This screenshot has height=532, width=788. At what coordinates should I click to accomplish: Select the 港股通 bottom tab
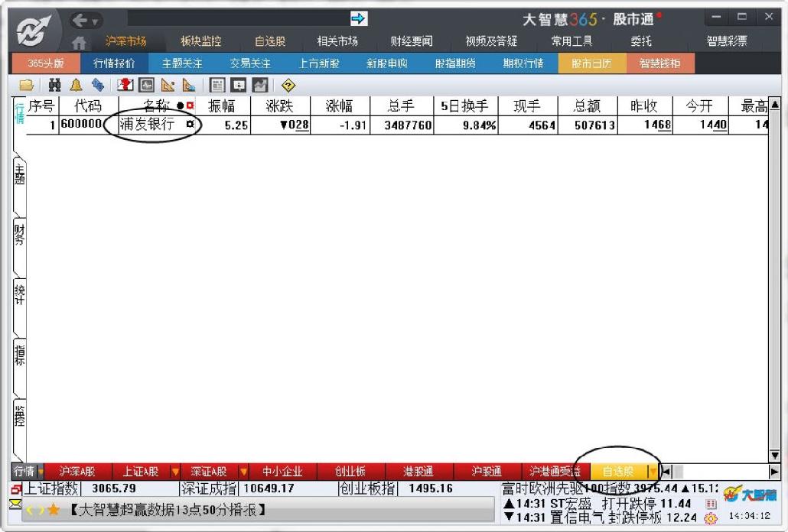pyautogui.click(x=418, y=472)
